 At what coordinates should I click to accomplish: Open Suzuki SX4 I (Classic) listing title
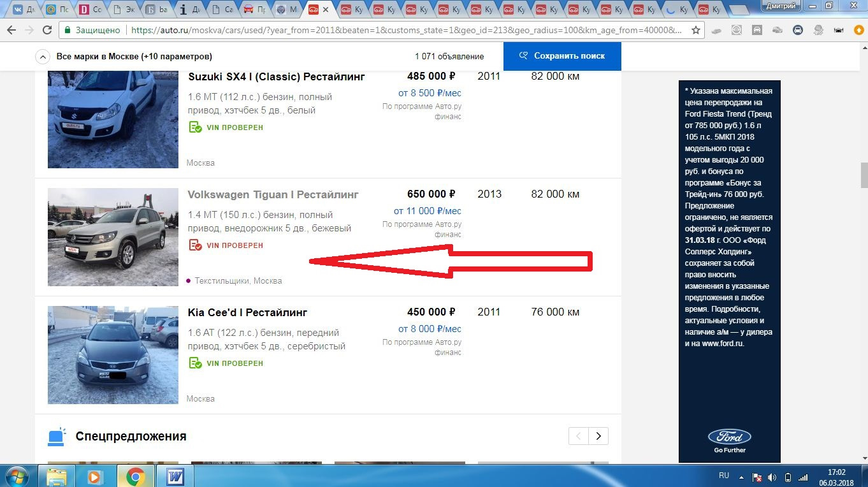click(x=277, y=76)
